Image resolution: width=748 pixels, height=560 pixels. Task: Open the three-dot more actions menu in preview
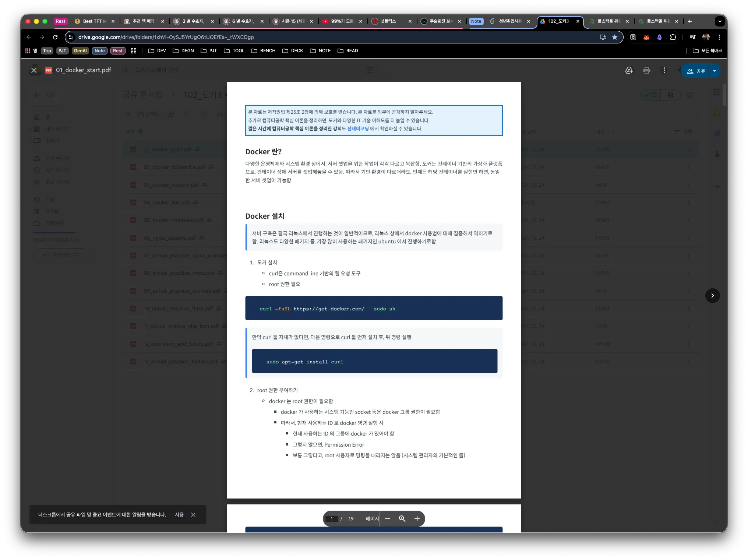click(664, 70)
